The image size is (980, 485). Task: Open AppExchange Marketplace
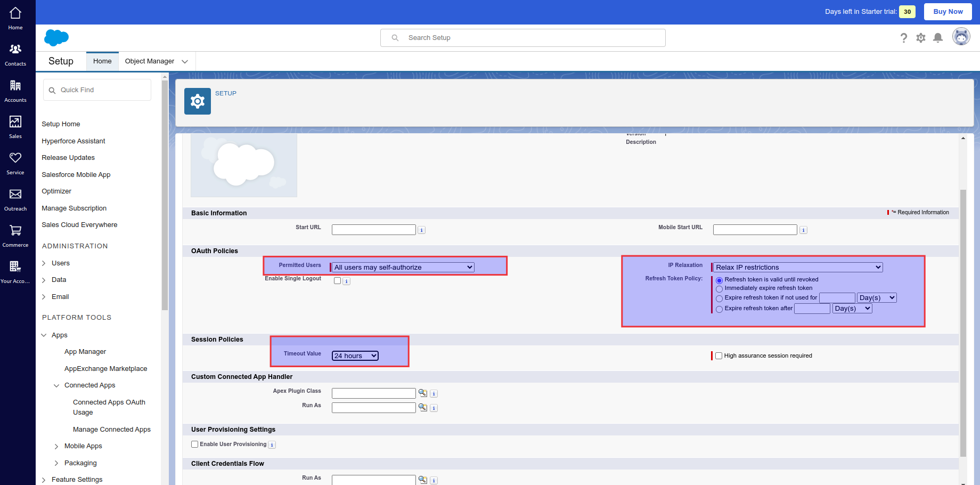[105, 369]
